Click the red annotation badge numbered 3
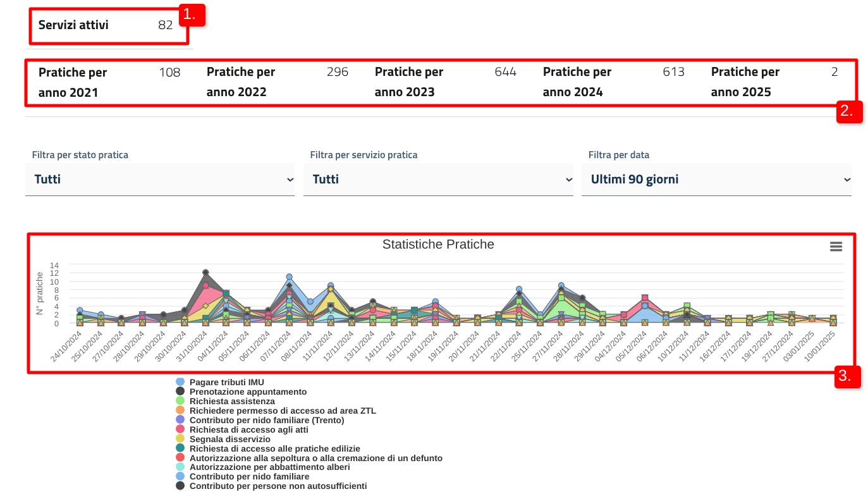The width and height of the screenshot is (868, 494). (847, 376)
